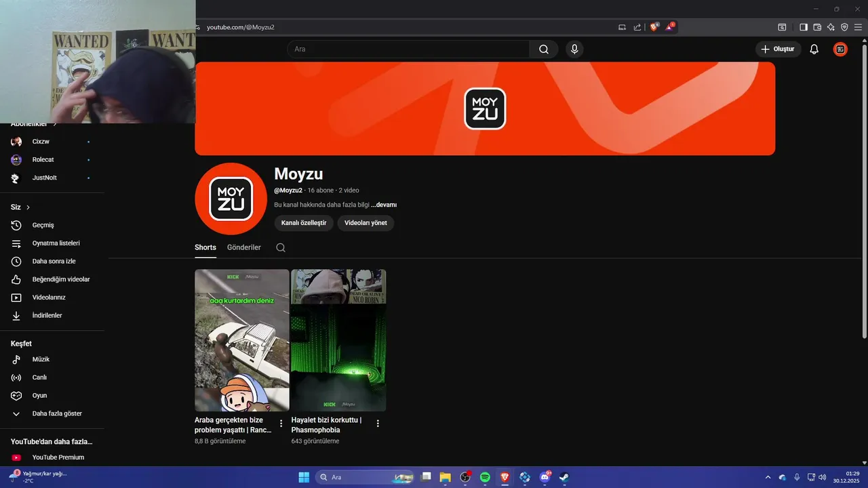Viewport: 868px width, 488px height.
Task: Click the share page icon in address bar
Action: click(x=637, y=27)
